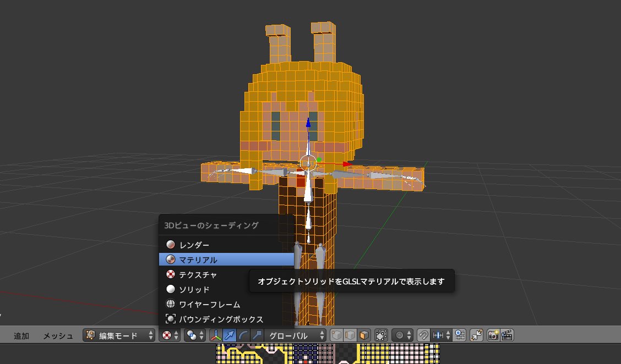The height and width of the screenshot is (364, 621).
Task: Click the OpenGL render animation clapper icon
Action: coord(508,335)
